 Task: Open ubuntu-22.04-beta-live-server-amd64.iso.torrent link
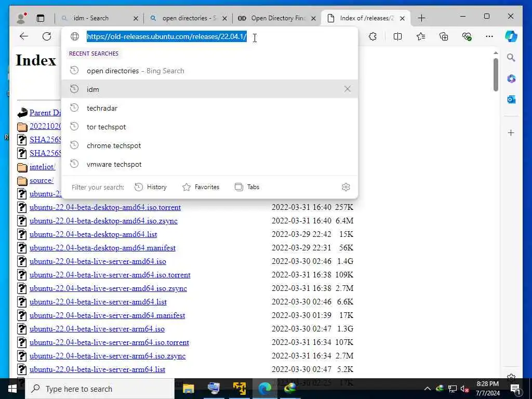click(x=110, y=275)
